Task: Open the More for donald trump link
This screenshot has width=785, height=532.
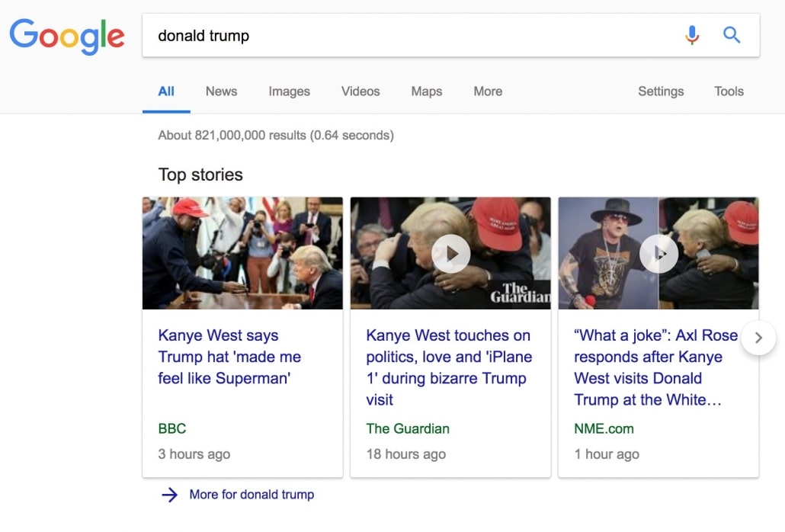Action: coord(252,495)
